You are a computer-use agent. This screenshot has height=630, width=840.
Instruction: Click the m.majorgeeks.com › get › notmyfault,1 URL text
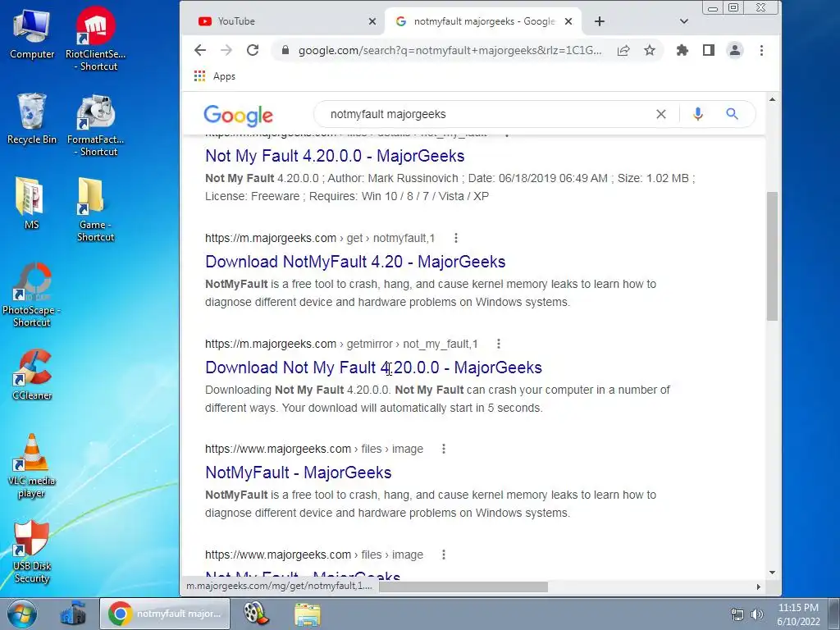click(320, 238)
